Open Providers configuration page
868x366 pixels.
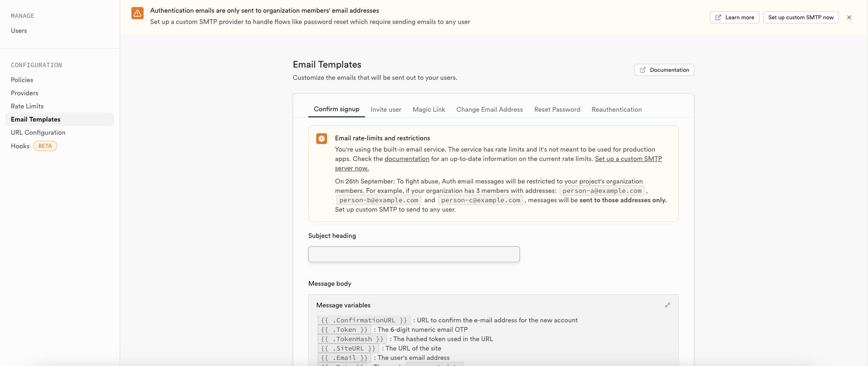(24, 93)
